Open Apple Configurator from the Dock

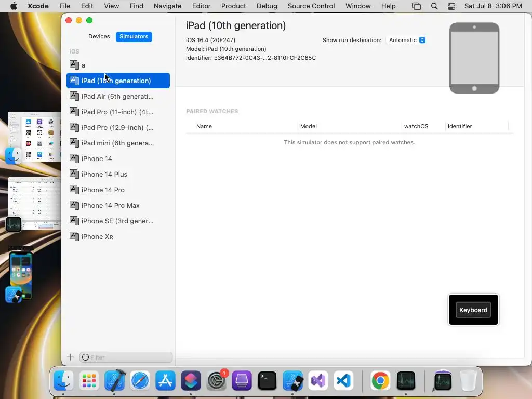pos(242,380)
